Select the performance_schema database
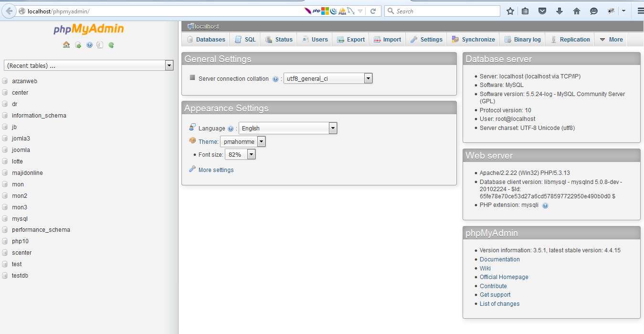 pos(41,230)
